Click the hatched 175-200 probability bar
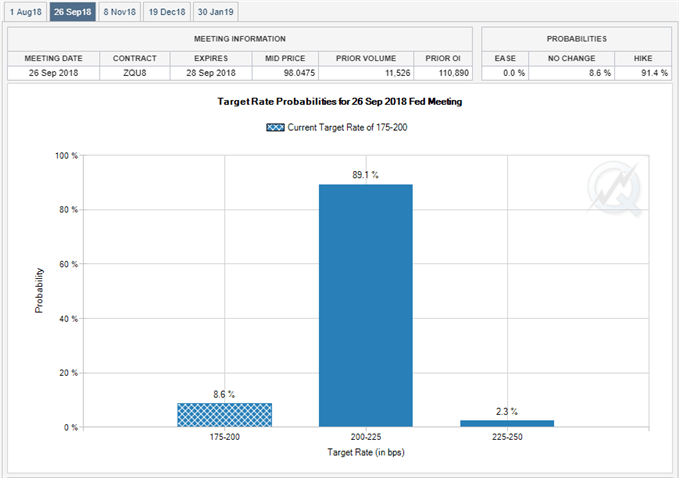The image size is (679, 478). tap(224, 415)
